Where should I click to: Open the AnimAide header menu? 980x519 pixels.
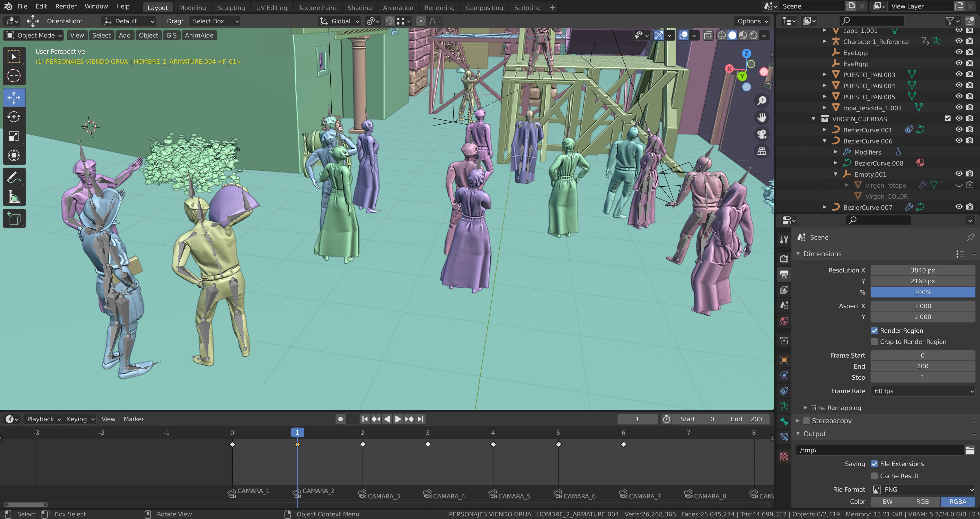point(199,35)
